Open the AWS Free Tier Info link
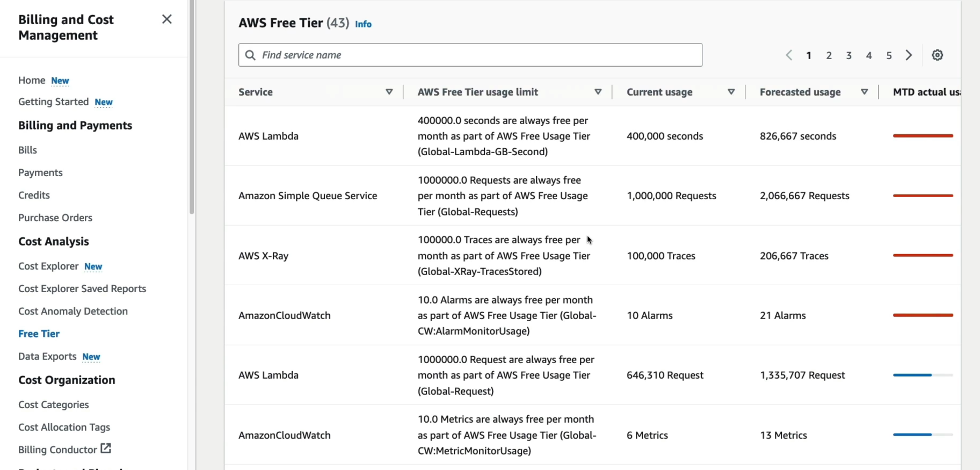This screenshot has width=980, height=470. tap(363, 24)
